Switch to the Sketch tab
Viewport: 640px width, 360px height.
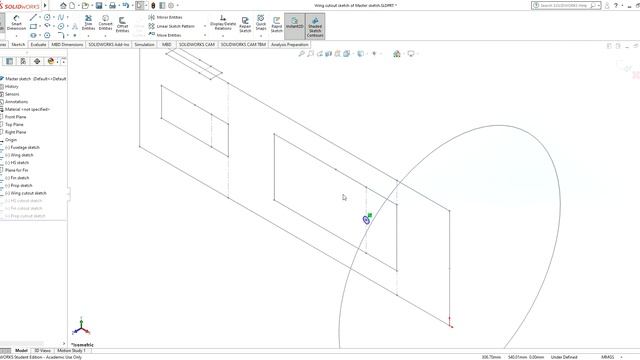pyautogui.click(x=18, y=44)
